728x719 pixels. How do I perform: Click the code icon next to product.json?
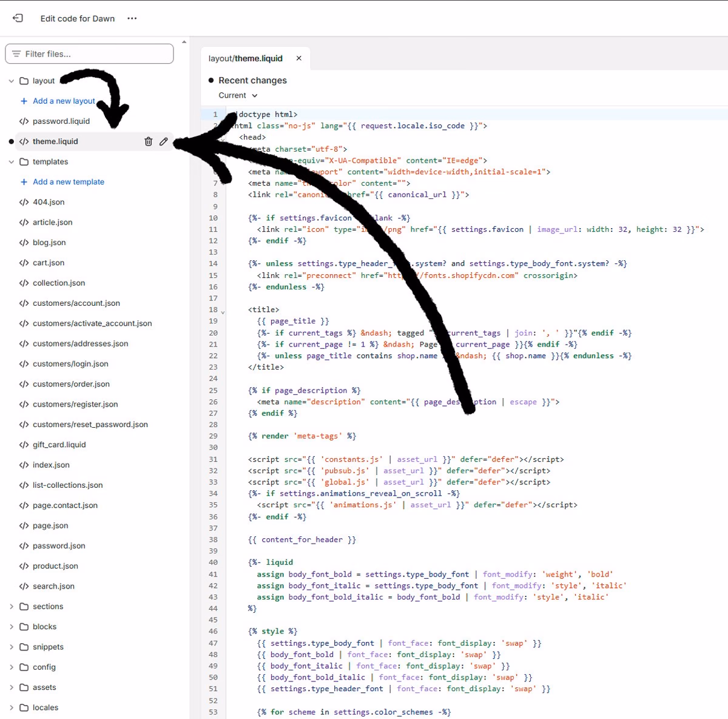point(24,565)
